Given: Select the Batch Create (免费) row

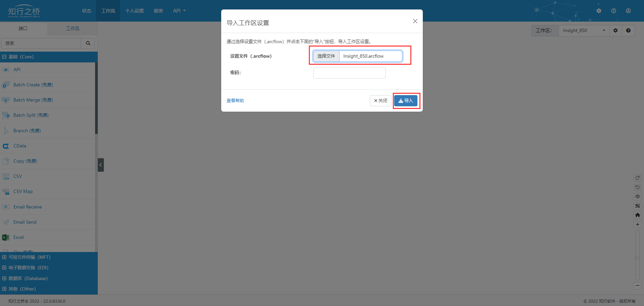Looking at the screenshot, I should pos(48,85).
